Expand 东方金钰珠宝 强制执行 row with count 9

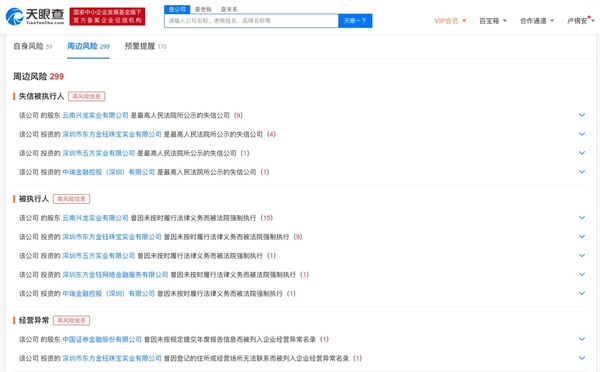click(582, 237)
